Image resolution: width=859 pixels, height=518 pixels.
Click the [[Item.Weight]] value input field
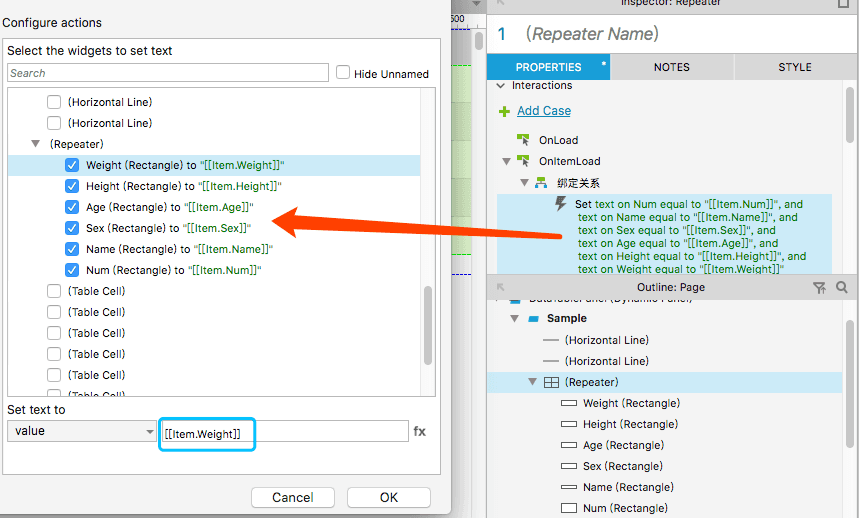[284, 431]
